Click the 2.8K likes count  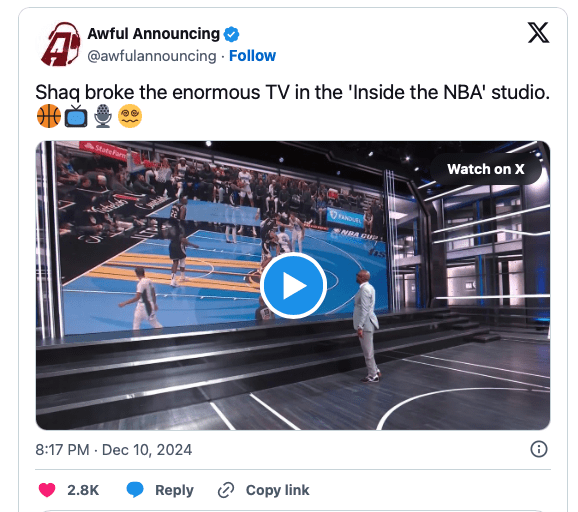coord(83,490)
